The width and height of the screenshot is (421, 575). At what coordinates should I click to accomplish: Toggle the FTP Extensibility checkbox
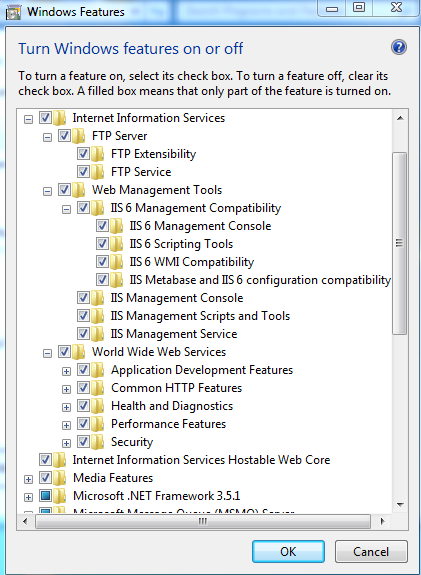[83, 154]
